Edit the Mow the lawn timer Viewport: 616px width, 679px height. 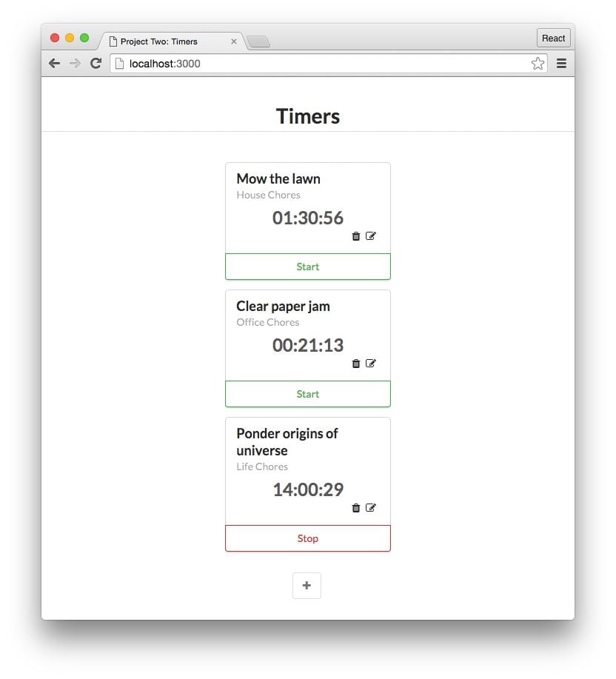[370, 236]
